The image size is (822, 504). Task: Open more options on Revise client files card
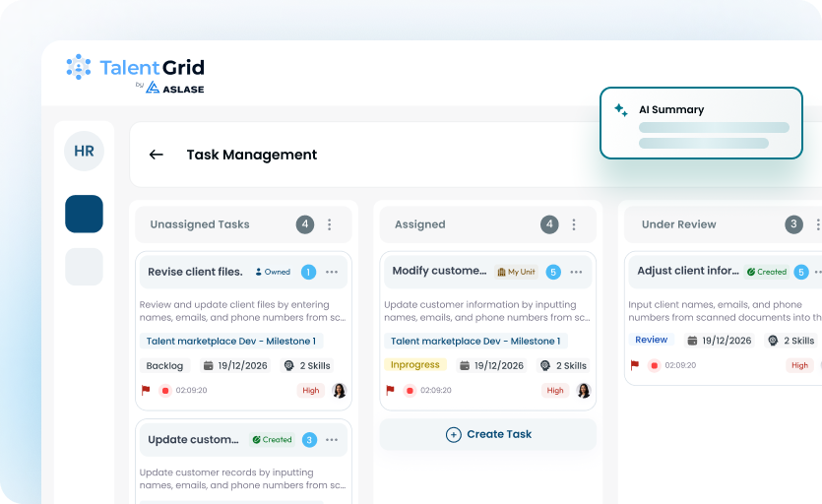click(332, 272)
